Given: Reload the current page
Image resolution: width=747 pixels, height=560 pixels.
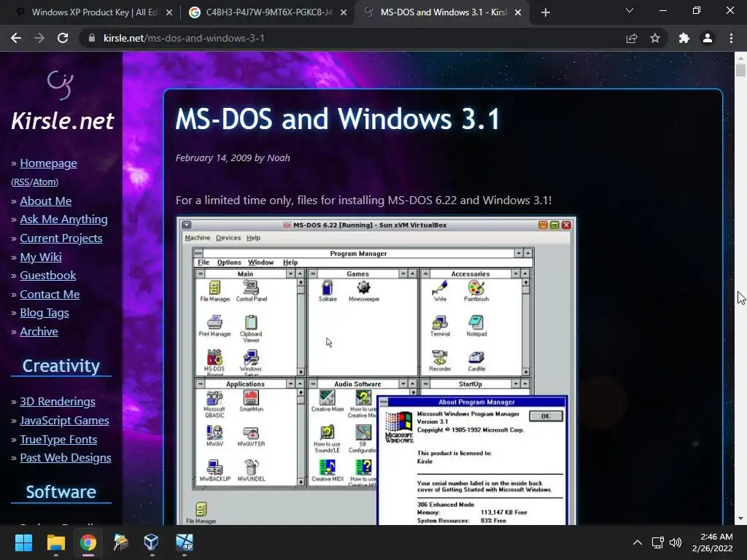Looking at the screenshot, I should click(x=63, y=38).
